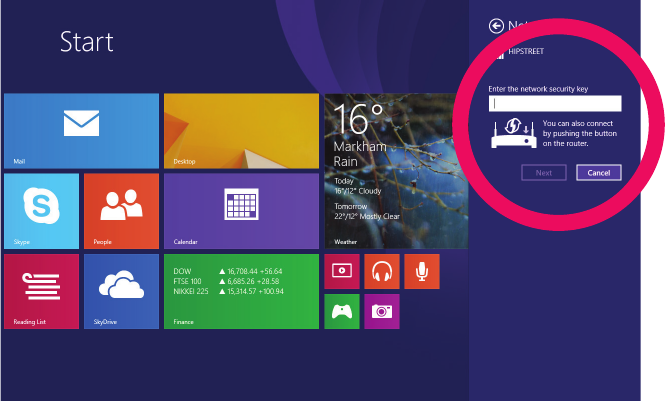Open the Camera tile

tap(382, 312)
